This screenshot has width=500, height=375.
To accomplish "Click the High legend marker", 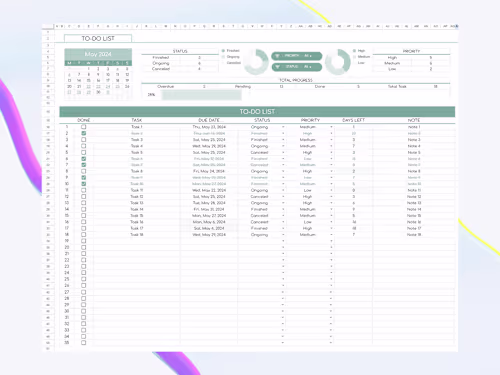I will (x=354, y=51).
